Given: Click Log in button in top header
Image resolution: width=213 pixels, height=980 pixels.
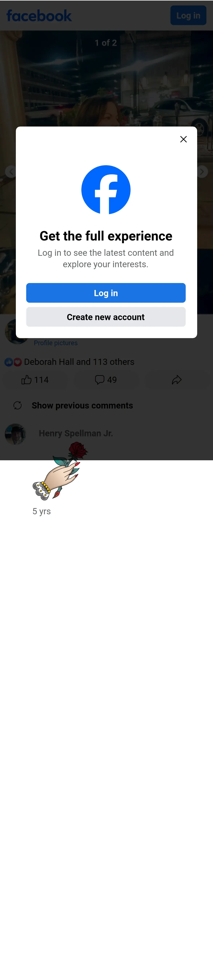Looking at the screenshot, I should coord(188,16).
